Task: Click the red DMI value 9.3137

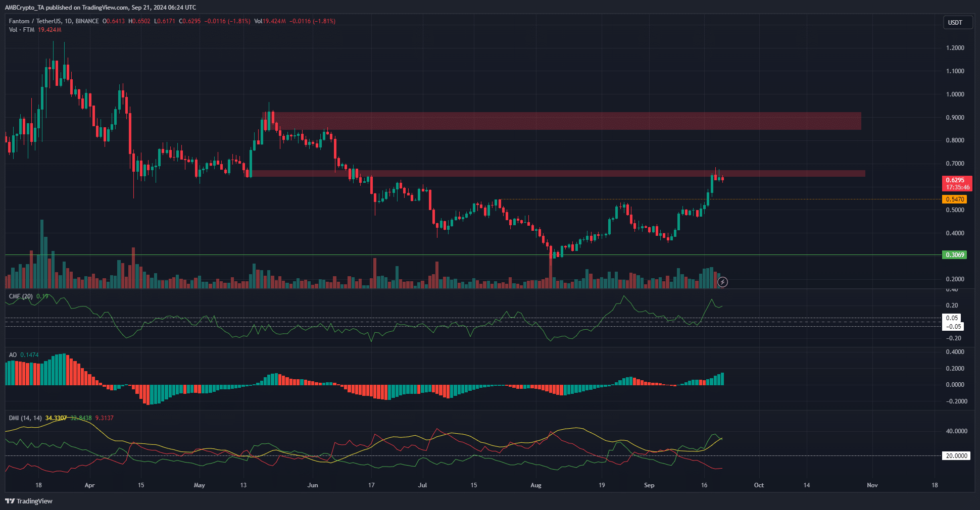Action: pos(104,418)
